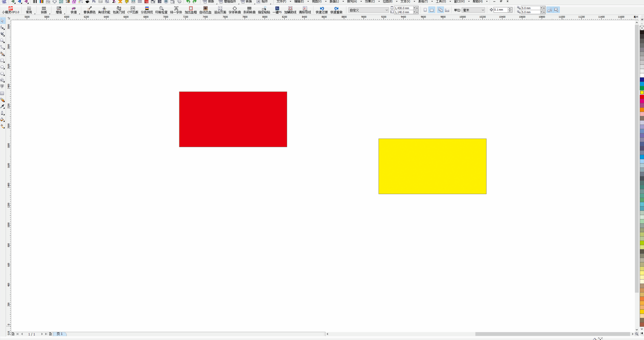Open page width 1,430.0 mm dropdown arrow
Screen dimensions: 644x340
coord(414,8)
